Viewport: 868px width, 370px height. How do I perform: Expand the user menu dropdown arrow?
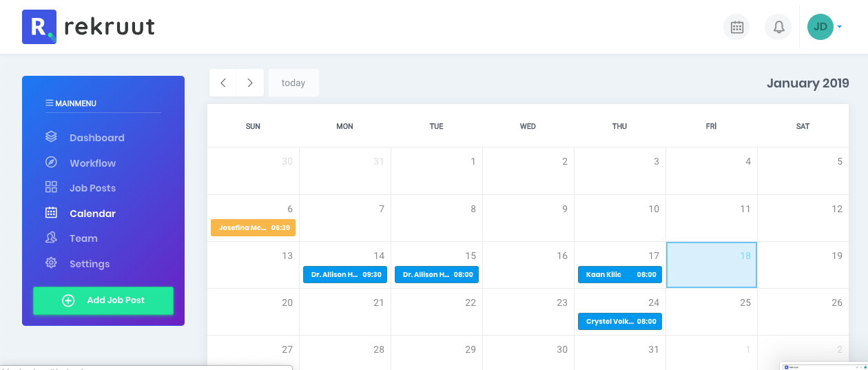[x=839, y=27]
